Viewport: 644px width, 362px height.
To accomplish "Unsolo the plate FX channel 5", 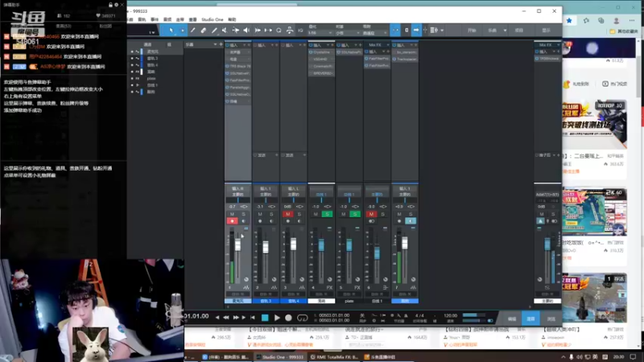I will [x=355, y=214].
